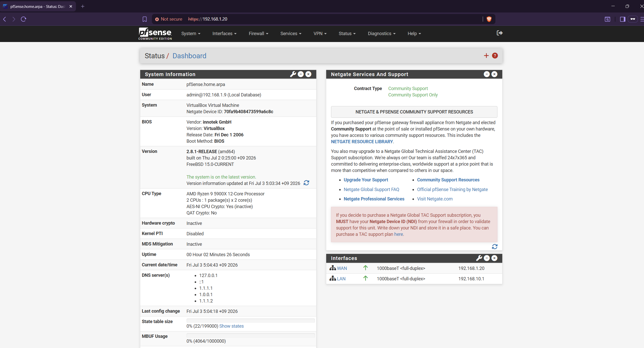This screenshot has width=644, height=348.
Task: Click the LAN IP address 192.168.10.1
Action: click(471, 279)
